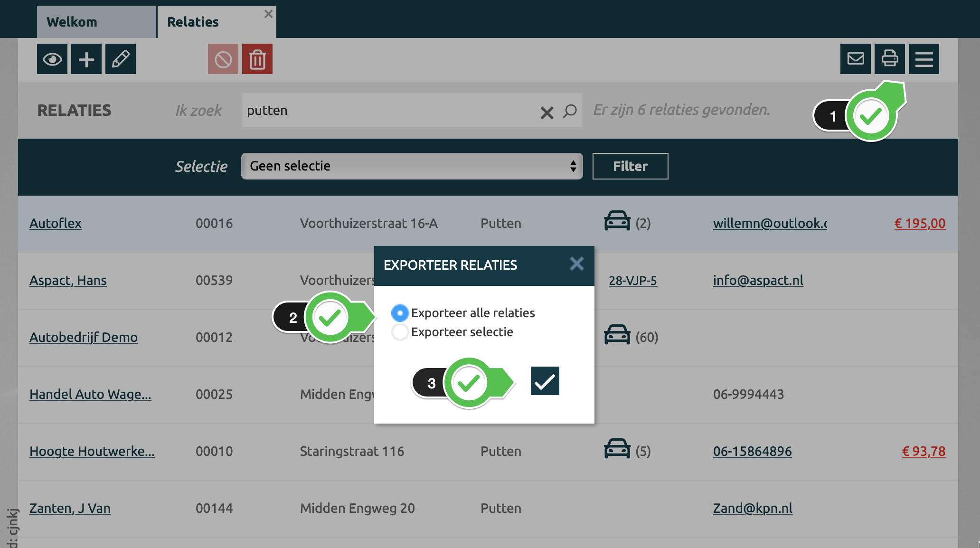This screenshot has width=980, height=548.
Task: Add a new relation with plus icon
Action: click(86, 59)
